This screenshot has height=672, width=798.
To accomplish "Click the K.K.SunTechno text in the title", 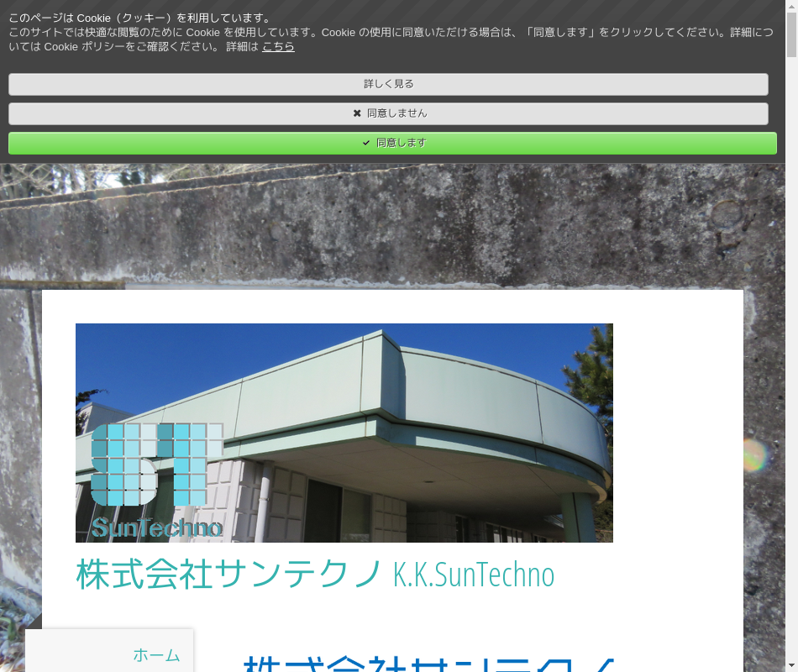I will 474,575.
